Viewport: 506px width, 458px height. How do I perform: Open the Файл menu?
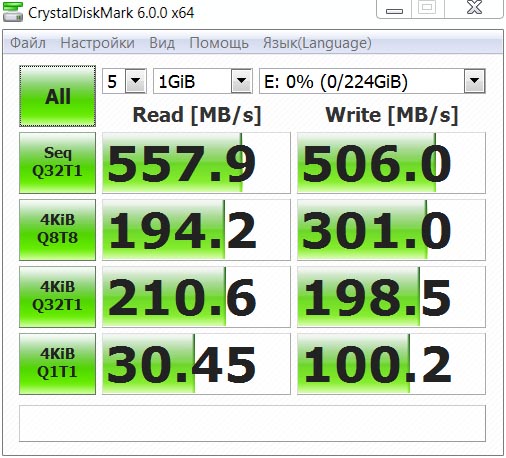click(28, 43)
